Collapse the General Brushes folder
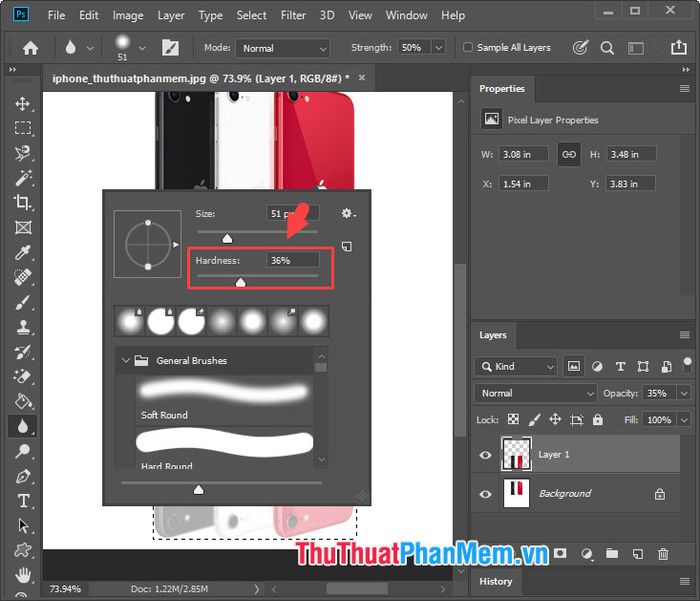 [x=125, y=360]
